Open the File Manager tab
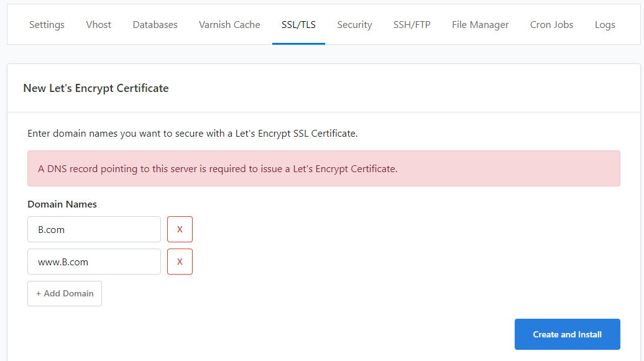644x361 pixels. click(x=480, y=25)
